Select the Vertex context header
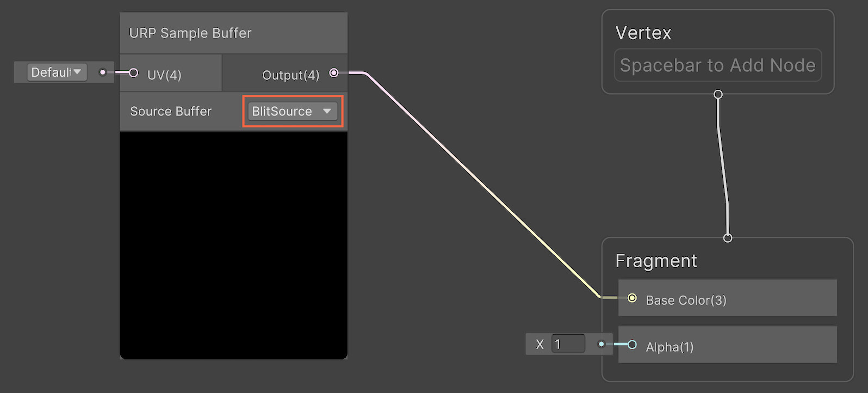The width and height of the screenshot is (868, 393). (x=643, y=33)
